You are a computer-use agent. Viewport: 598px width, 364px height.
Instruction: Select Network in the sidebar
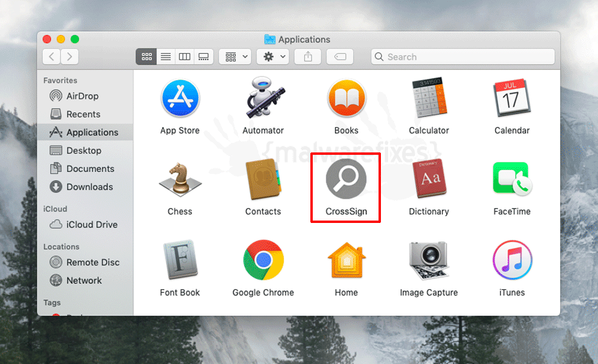point(86,280)
